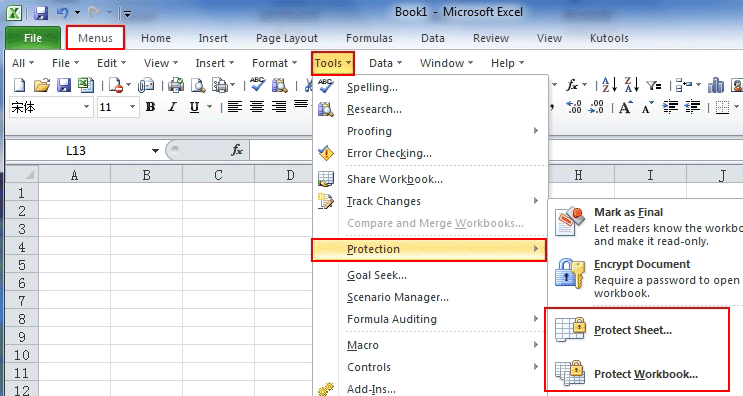Sort descending with the Z to A icon
The height and width of the screenshot is (396, 743).
pos(631,85)
